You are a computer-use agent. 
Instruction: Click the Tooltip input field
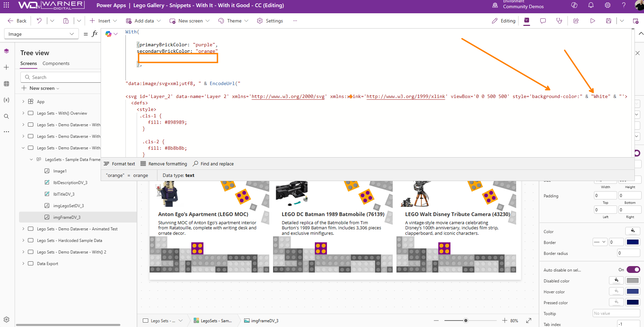pyautogui.click(x=616, y=313)
